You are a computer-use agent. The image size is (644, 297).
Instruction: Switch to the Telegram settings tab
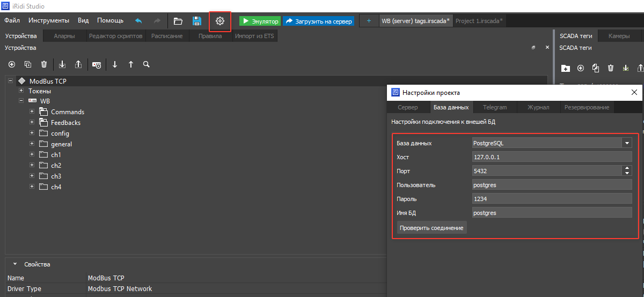point(494,107)
